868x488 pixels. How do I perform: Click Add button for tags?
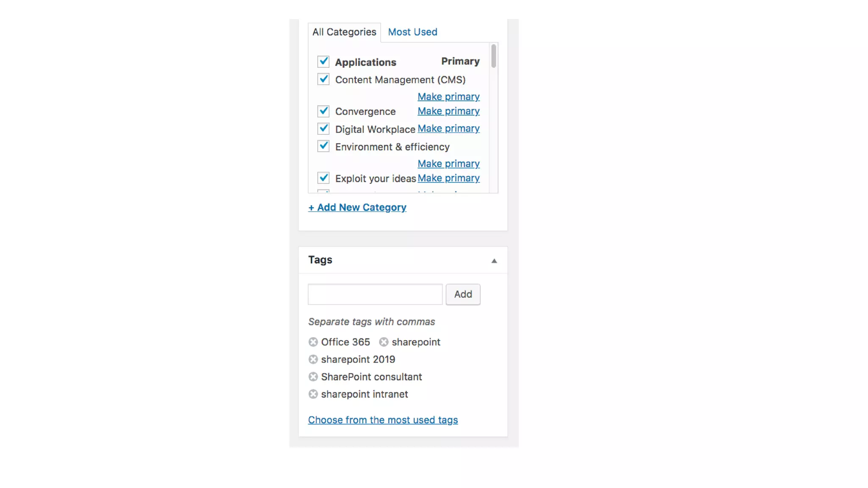coord(463,294)
